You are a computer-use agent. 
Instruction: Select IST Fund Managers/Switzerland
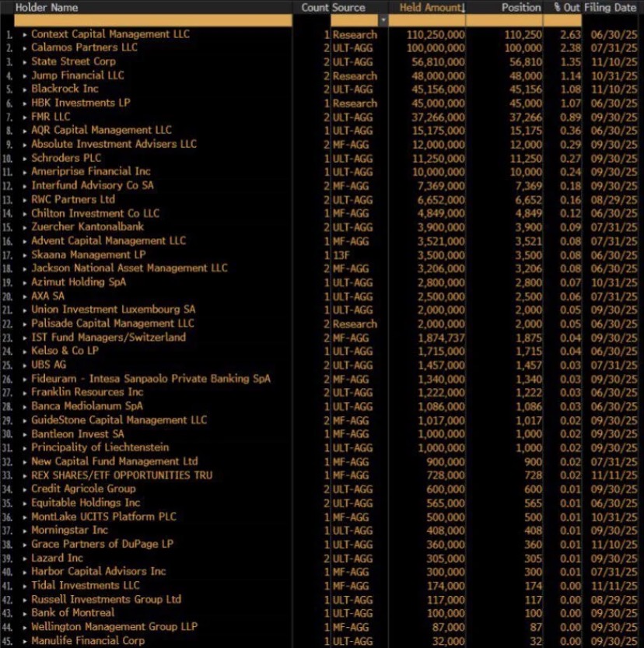pos(109,338)
